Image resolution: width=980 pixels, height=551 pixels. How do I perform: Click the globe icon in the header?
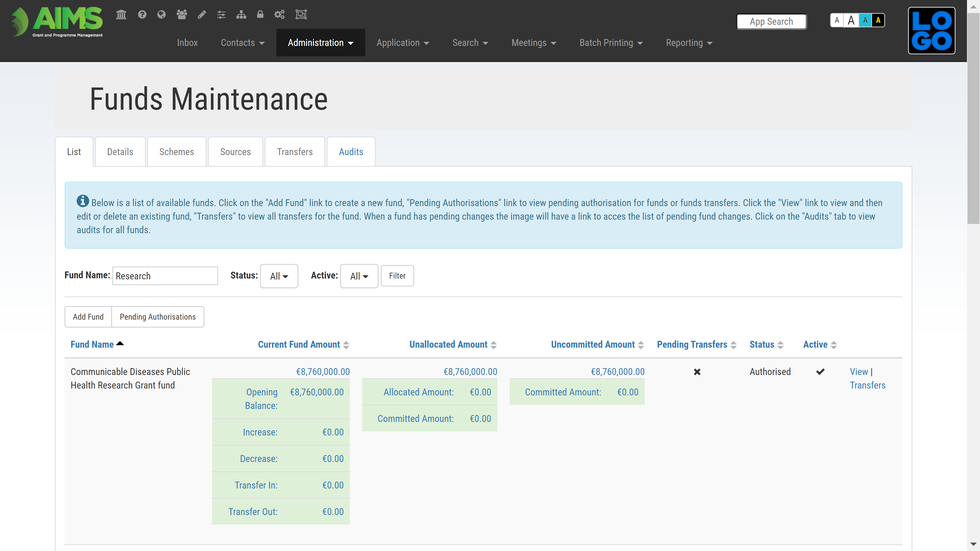[161, 15]
